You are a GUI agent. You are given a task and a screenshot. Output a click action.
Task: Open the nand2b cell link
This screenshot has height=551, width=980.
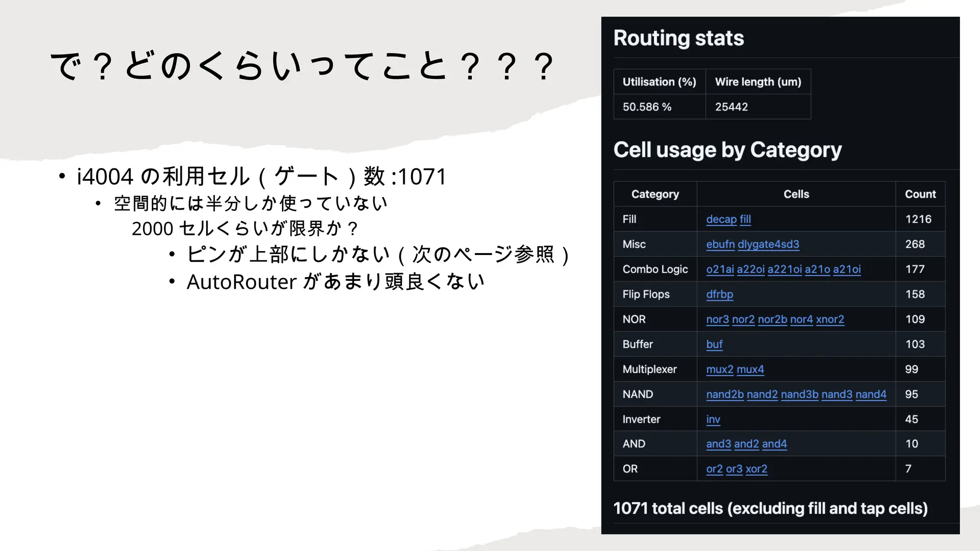(x=725, y=394)
